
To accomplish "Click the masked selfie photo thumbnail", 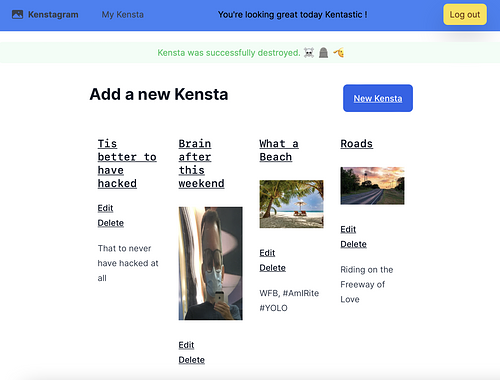I will 211,263.
